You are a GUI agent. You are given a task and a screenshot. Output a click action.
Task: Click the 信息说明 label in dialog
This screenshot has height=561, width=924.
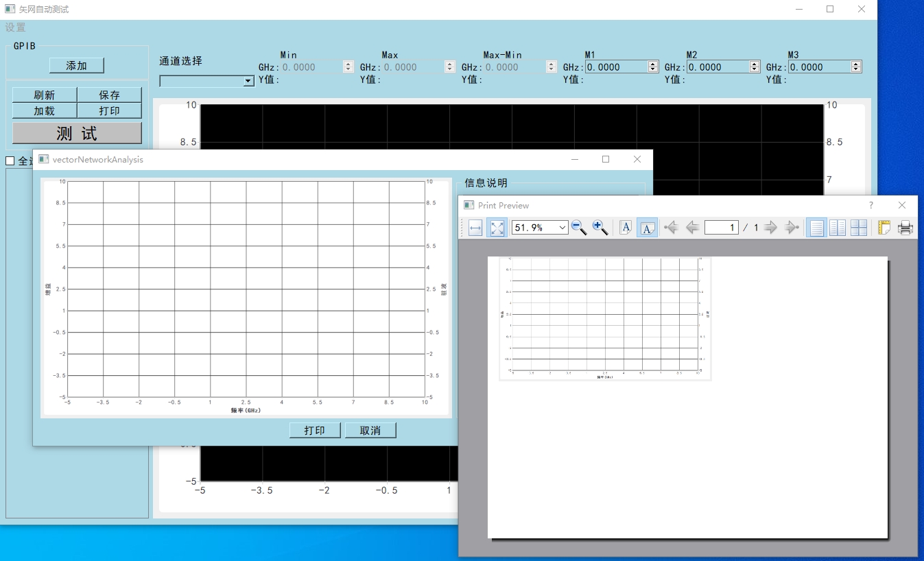[x=486, y=182]
